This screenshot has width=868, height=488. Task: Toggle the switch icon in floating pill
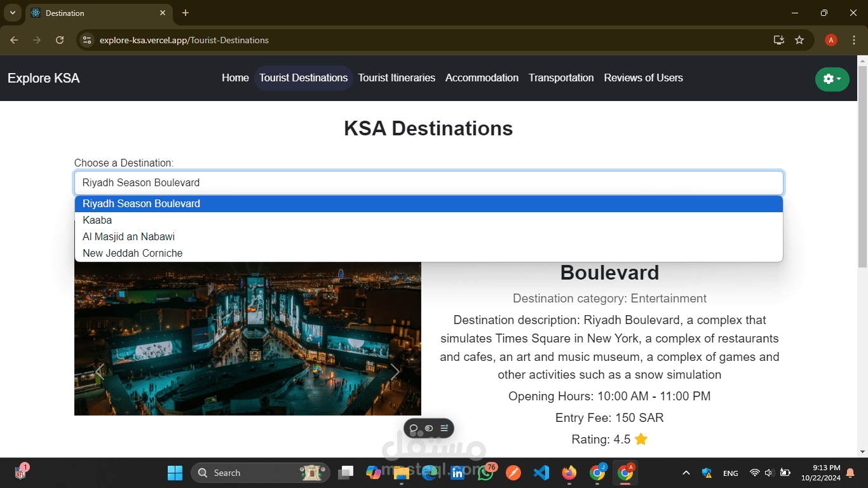[x=429, y=428]
